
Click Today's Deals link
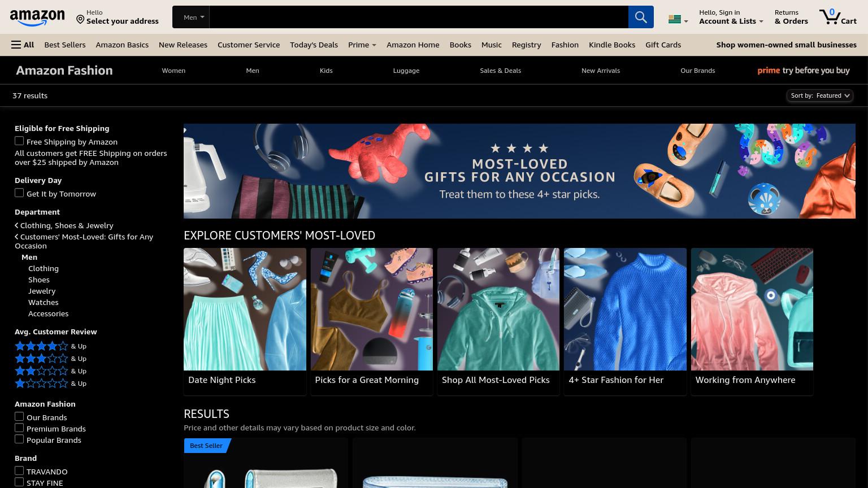tap(314, 45)
